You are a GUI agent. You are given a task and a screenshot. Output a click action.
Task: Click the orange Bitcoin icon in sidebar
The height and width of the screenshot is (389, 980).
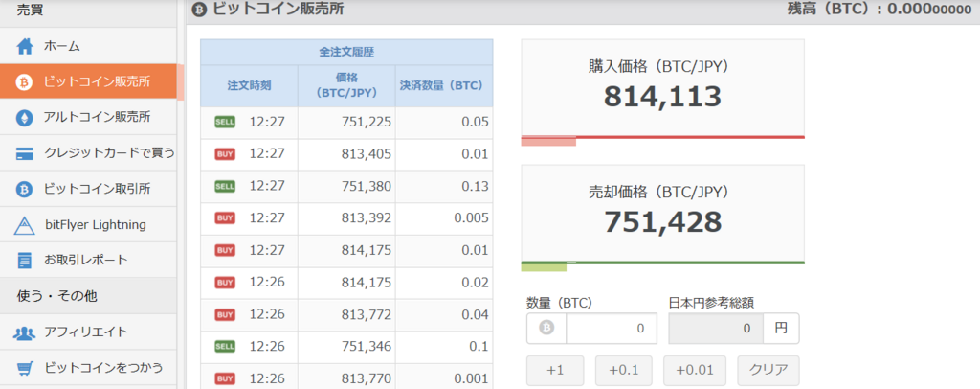[24, 82]
